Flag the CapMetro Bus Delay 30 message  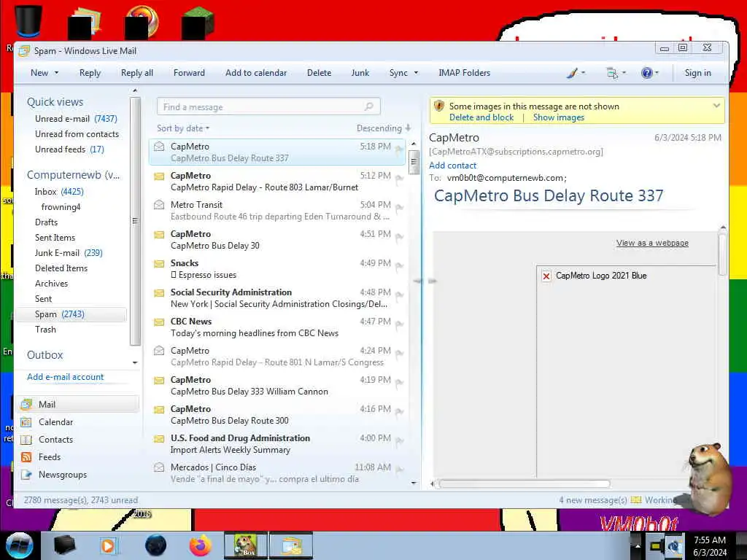(x=399, y=238)
